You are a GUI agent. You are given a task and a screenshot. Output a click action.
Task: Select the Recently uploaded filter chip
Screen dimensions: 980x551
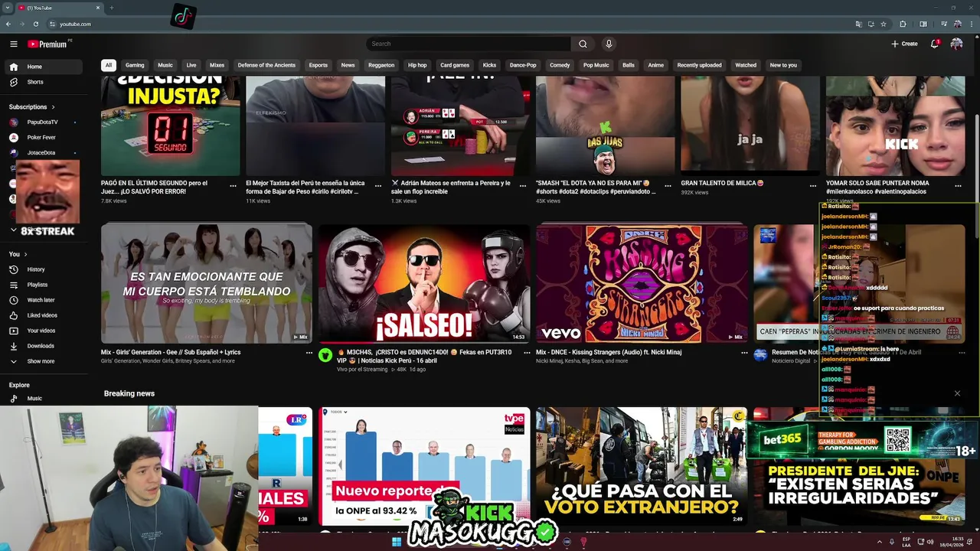699,65
